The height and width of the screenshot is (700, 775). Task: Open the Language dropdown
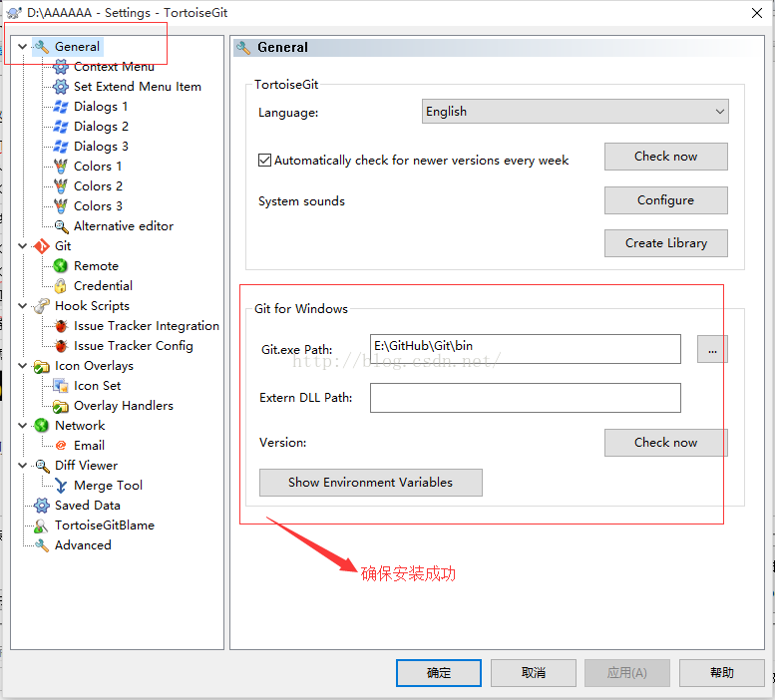(575, 111)
